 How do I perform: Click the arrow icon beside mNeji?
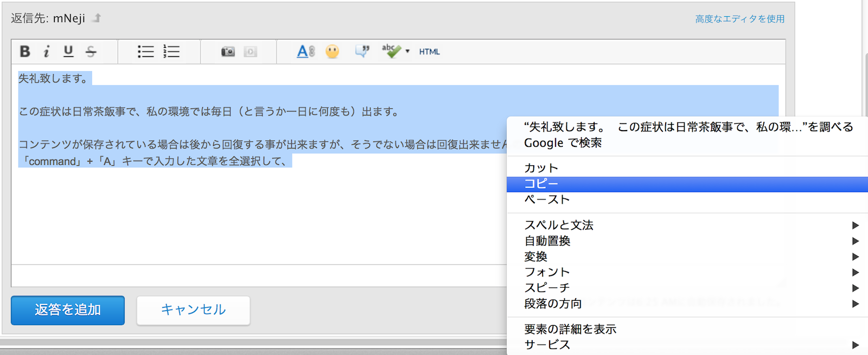(x=97, y=18)
